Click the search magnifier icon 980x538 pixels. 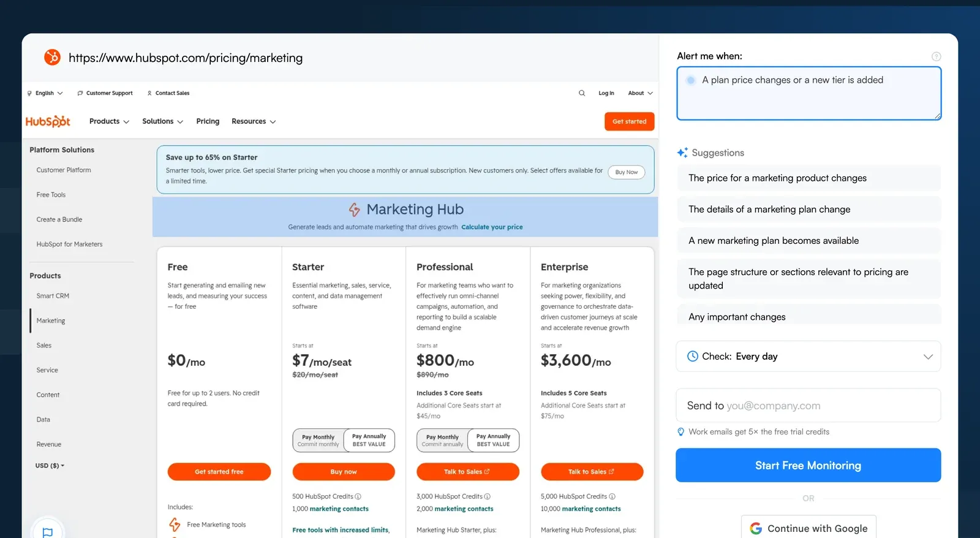582,93
